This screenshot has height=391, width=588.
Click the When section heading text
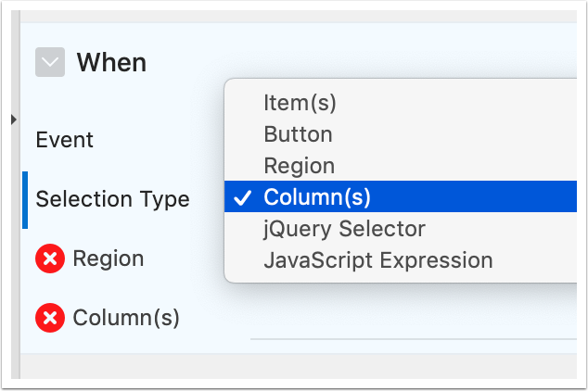click(111, 63)
